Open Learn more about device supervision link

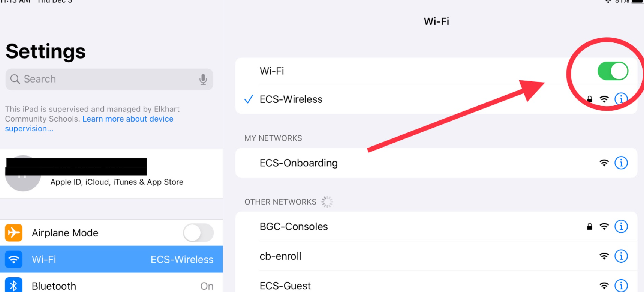coord(89,123)
